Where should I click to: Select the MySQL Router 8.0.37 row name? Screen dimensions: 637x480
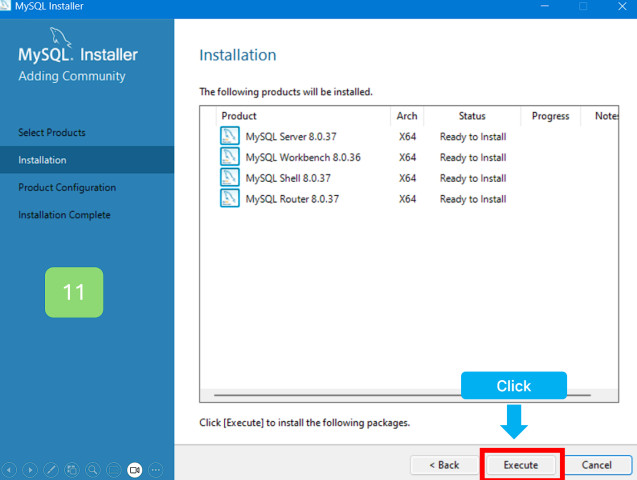coord(292,199)
